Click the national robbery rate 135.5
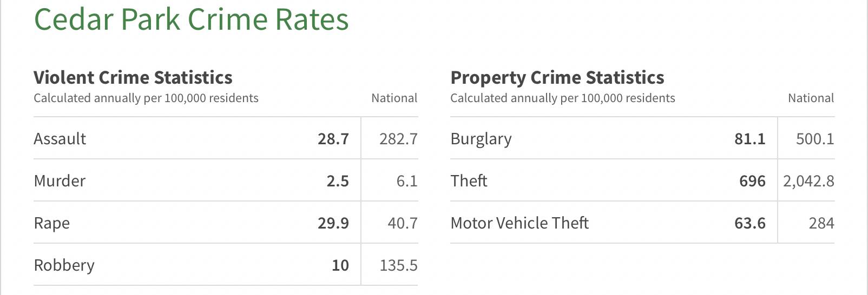Viewport: 868px width, 295px height. pos(398,265)
